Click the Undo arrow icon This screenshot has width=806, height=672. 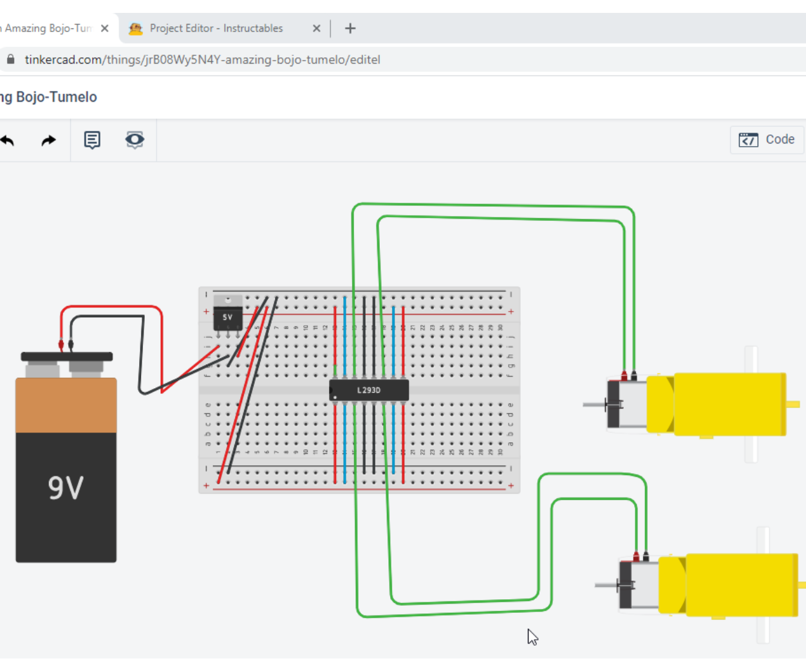click(8, 140)
